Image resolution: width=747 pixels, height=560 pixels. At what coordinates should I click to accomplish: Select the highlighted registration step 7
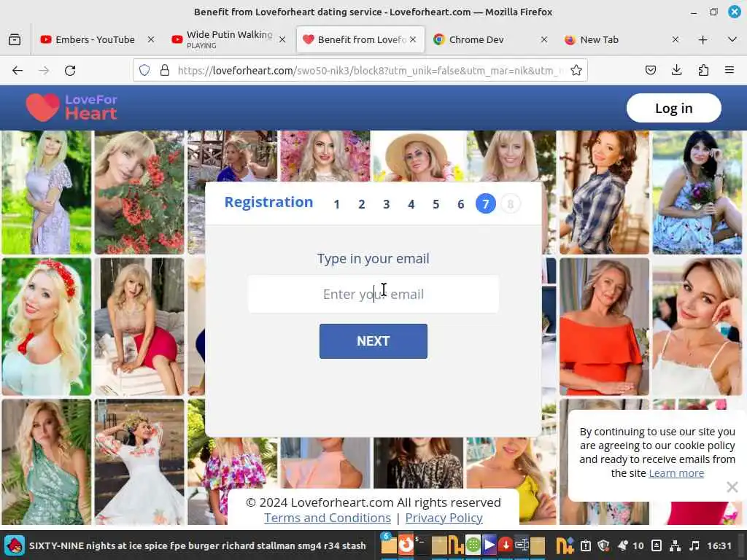coord(485,204)
